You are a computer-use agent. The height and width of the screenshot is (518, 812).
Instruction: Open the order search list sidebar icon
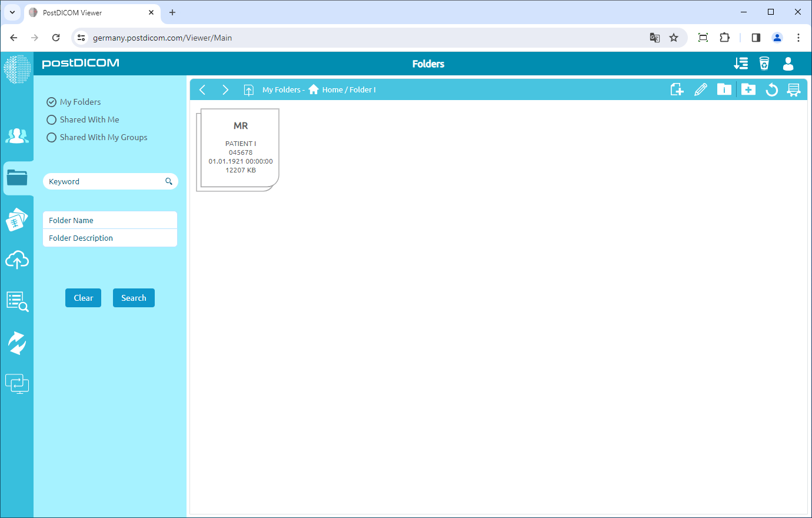click(17, 301)
